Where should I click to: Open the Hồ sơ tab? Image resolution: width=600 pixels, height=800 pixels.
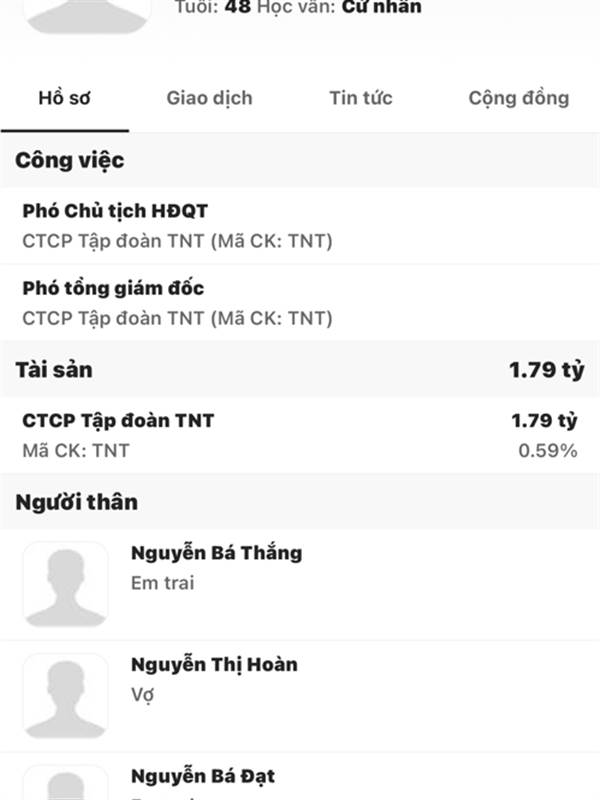(x=64, y=97)
